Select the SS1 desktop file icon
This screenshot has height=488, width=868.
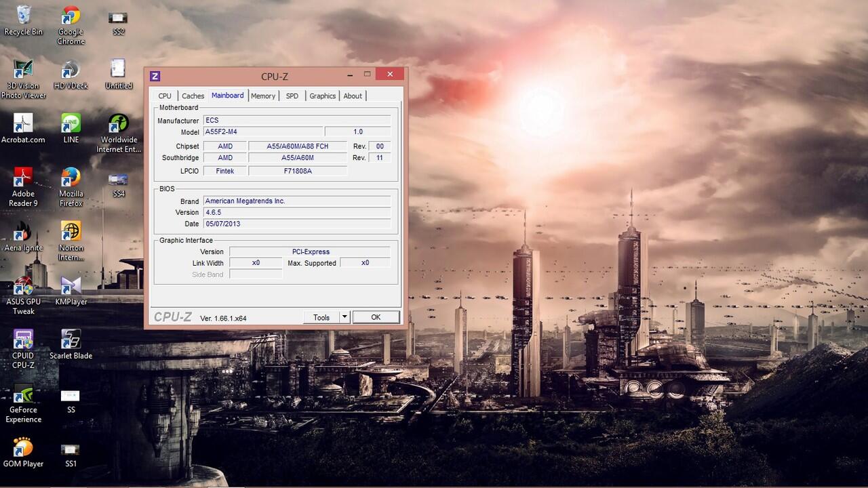click(x=71, y=454)
